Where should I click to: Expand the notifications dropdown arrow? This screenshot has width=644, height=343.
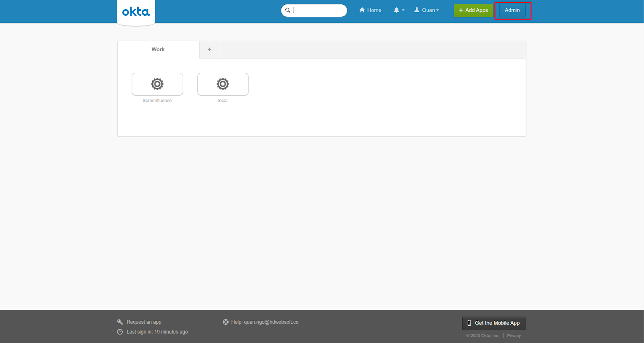pos(403,10)
